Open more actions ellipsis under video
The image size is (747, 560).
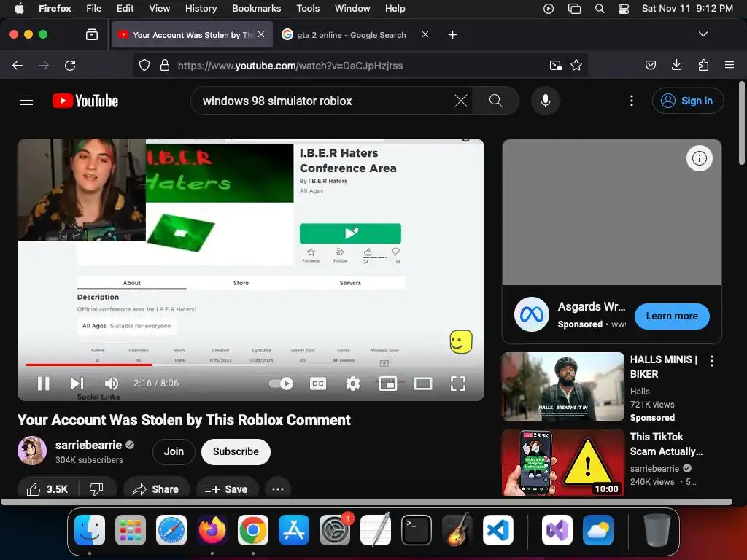tap(278, 489)
